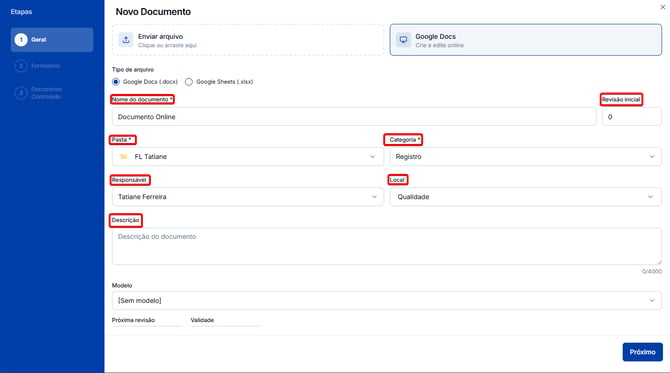The width and height of the screenshot is (670, 373).
Task: Click the chevron arrow of the Categoria field
Action: click(x=652, y=157)
